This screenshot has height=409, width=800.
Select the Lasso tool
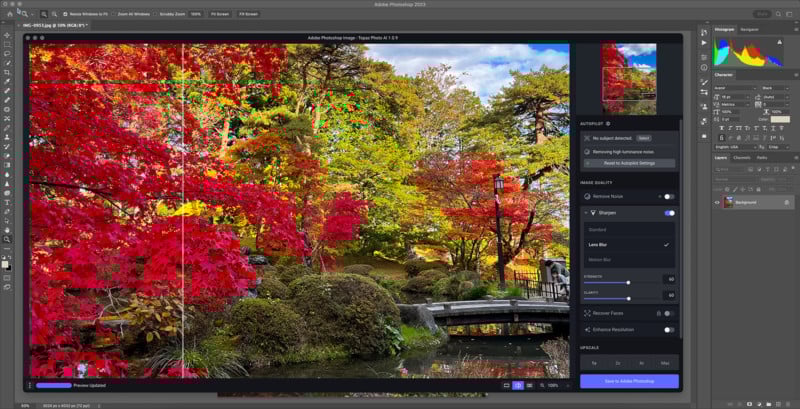tap(7, 54)
